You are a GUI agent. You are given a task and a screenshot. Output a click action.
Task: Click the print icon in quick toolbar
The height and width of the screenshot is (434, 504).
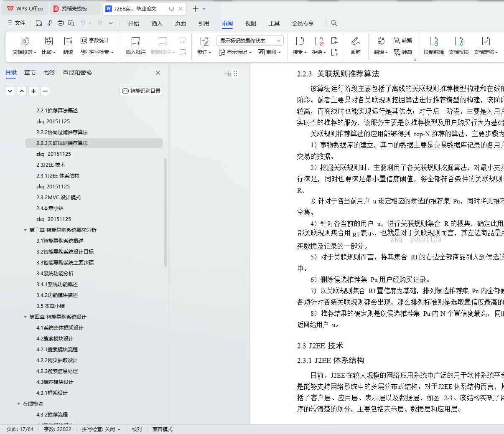[x=61, y=23]
